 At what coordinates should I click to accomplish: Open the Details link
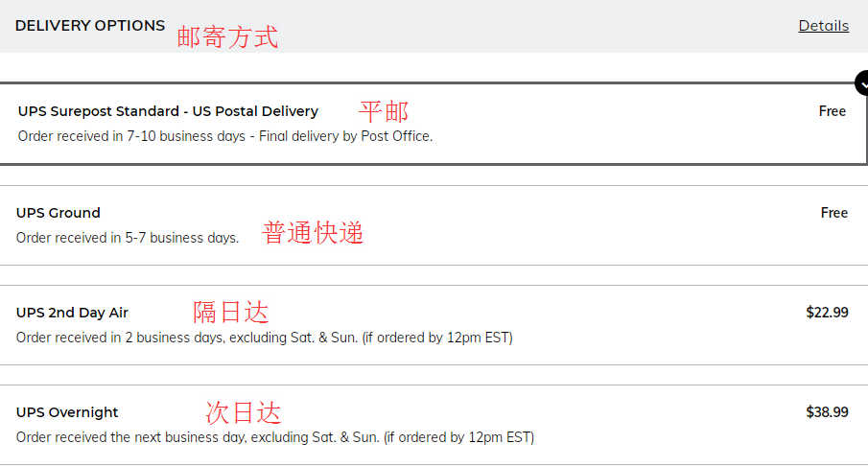(823, 26)
